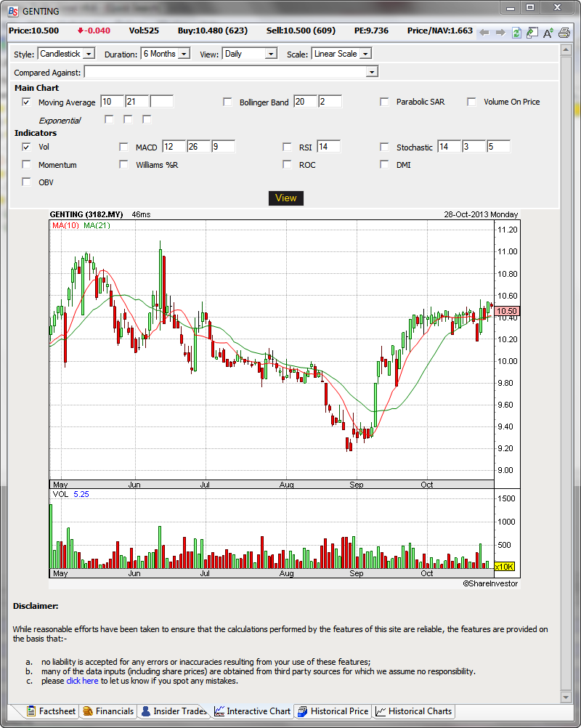Click the second Moving Average period field (21)
581x728 pixels.
[137, 102]
